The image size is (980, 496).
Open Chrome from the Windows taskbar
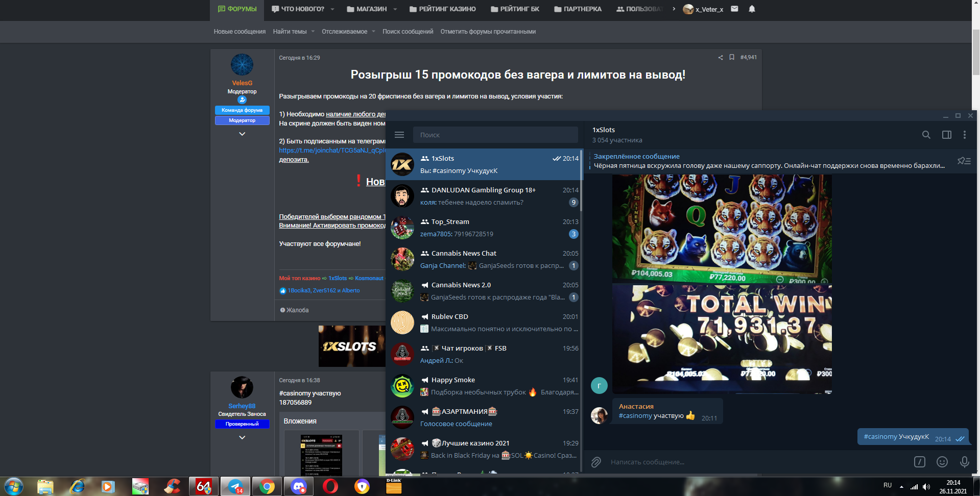click(x=267, y=487)
